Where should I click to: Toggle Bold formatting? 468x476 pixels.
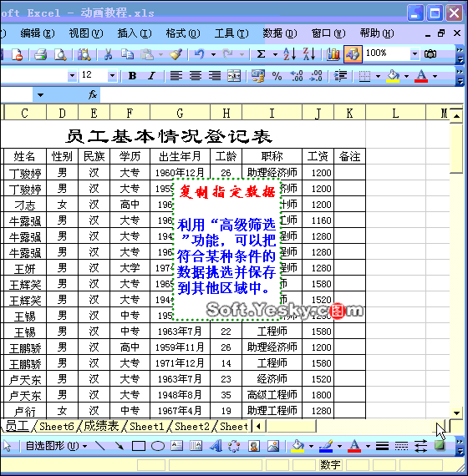pyautogui.click(x=132, y=76)
